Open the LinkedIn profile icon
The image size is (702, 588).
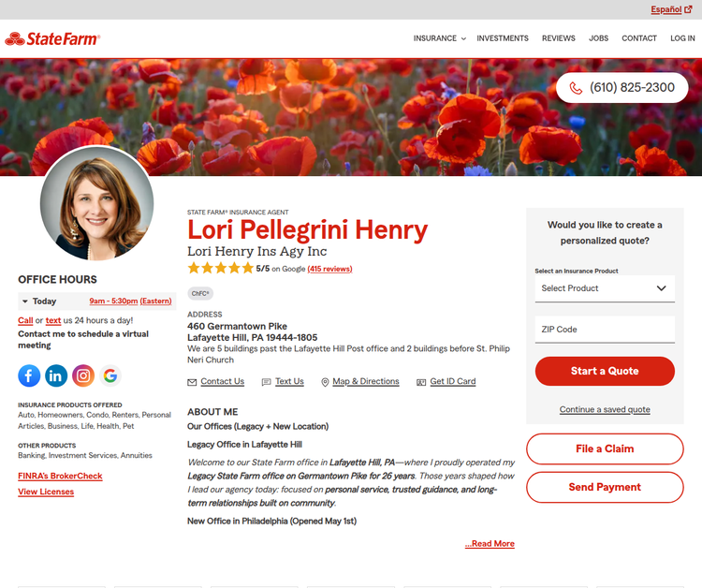(x=56, y=375)
